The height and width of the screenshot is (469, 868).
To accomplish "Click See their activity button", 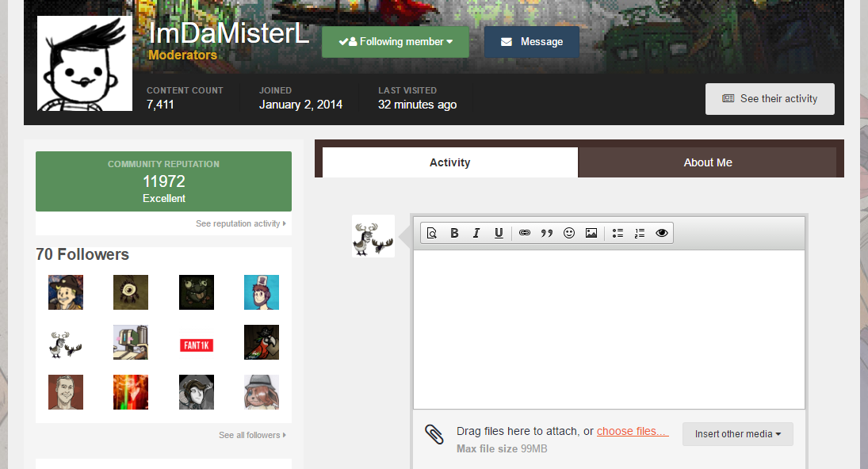I will [770, 99].
